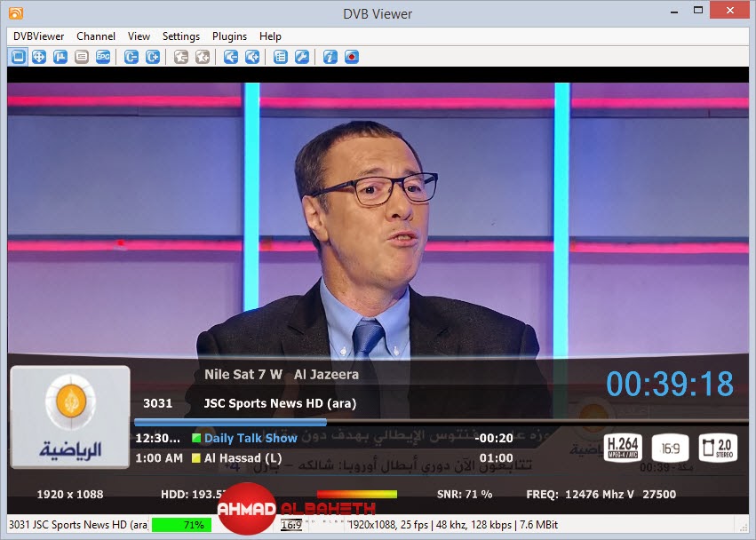Click the 16:9 indicator in status bar
756x540 pixels.
[x=291, y=525]
